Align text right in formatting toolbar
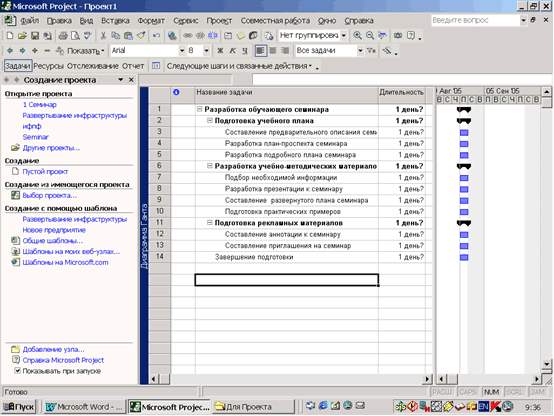This screenshot has width=554, height=416. click(x=285, y=51)
